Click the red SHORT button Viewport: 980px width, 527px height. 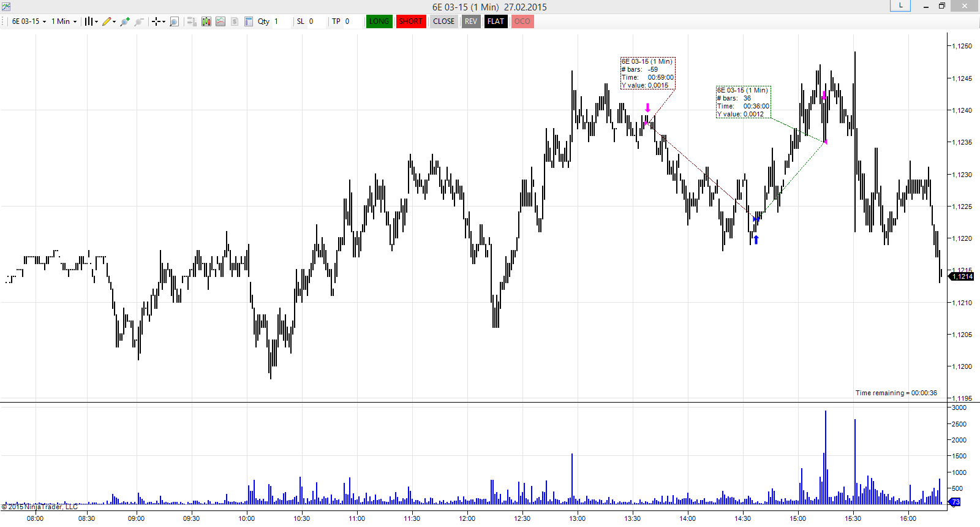click(411, 21)
